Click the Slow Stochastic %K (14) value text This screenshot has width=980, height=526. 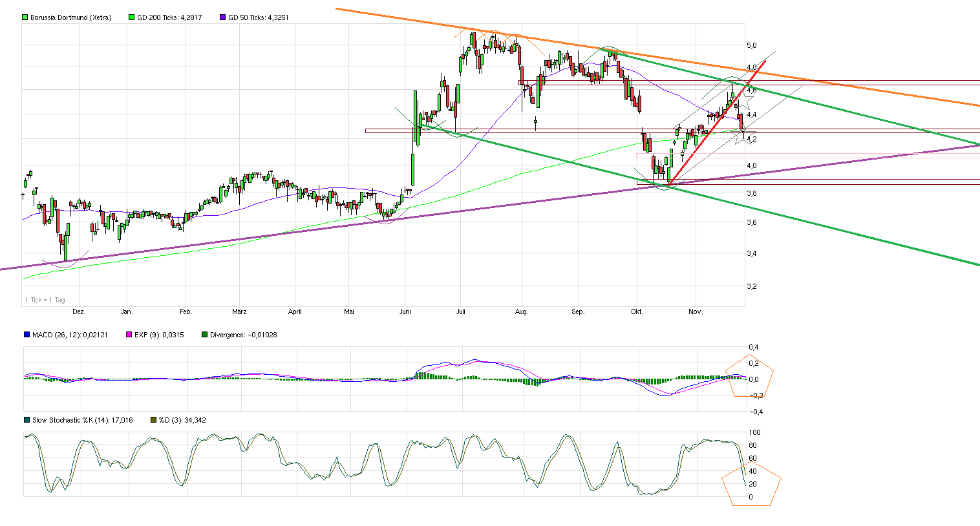point(83,420)
